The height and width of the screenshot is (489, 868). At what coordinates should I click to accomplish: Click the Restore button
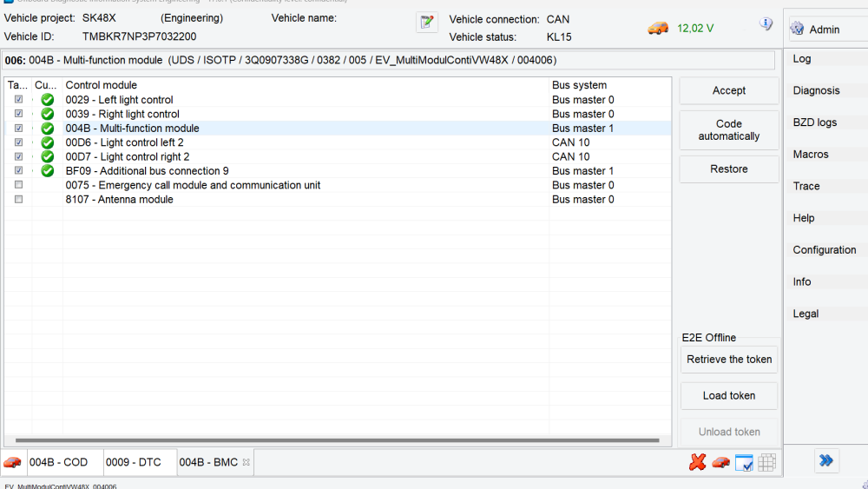[728, 169]
